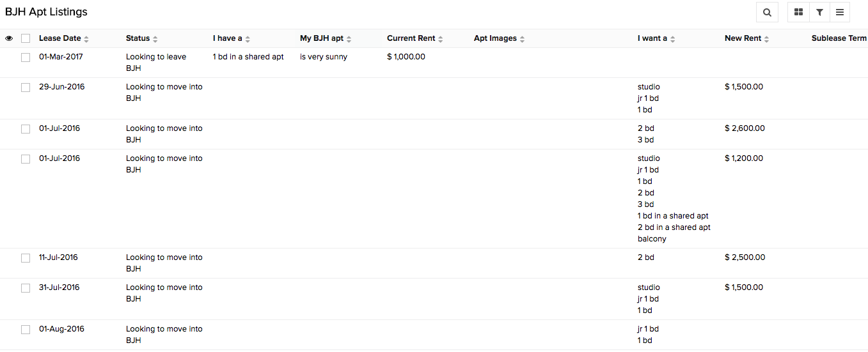Open the 29-Jun-2016 lease date record

(61, 87)
